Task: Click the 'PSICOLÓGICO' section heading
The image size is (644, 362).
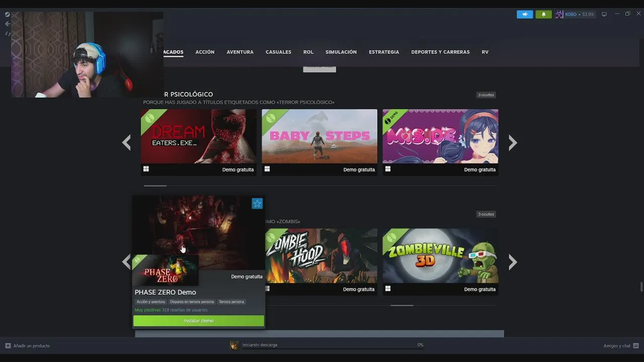Action: point(192,94)
